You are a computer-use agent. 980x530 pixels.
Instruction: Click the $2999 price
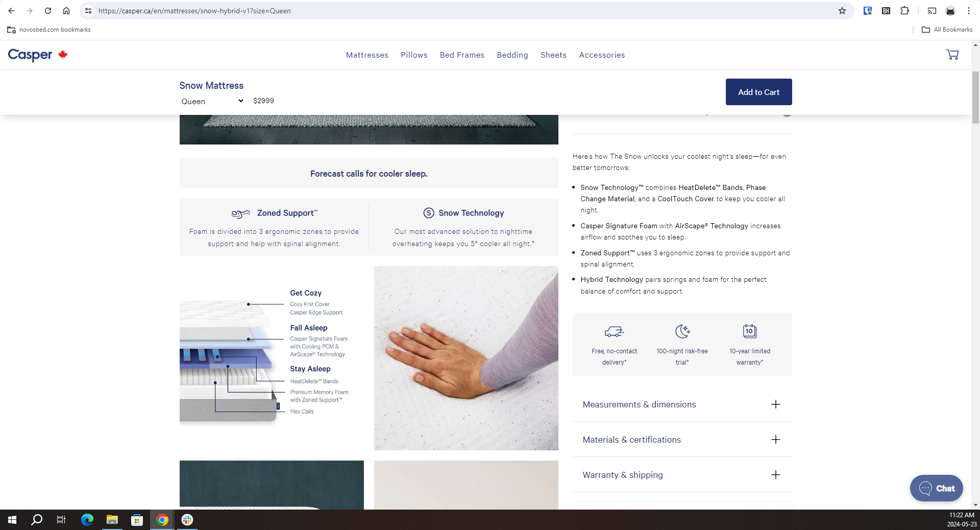tap(263, 101)
